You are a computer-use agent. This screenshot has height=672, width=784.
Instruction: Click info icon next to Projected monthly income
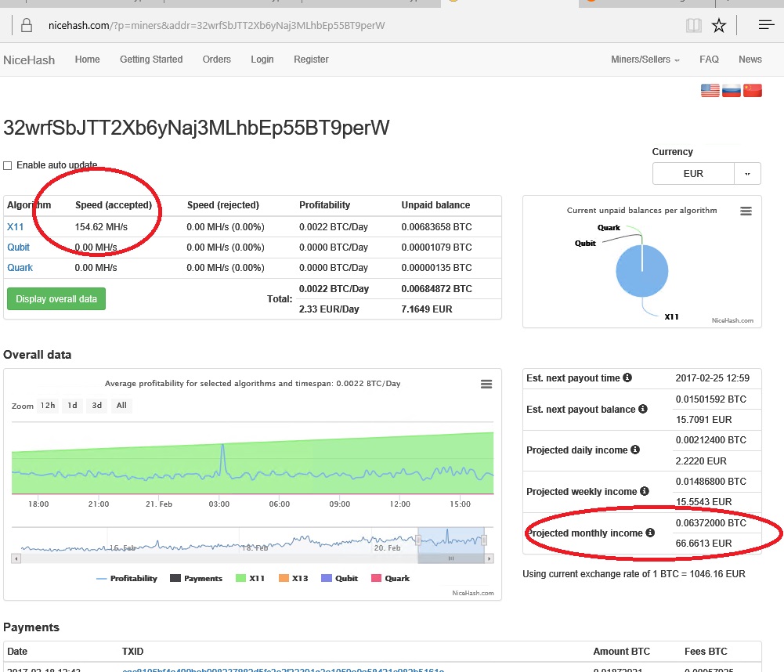point(650,533)
